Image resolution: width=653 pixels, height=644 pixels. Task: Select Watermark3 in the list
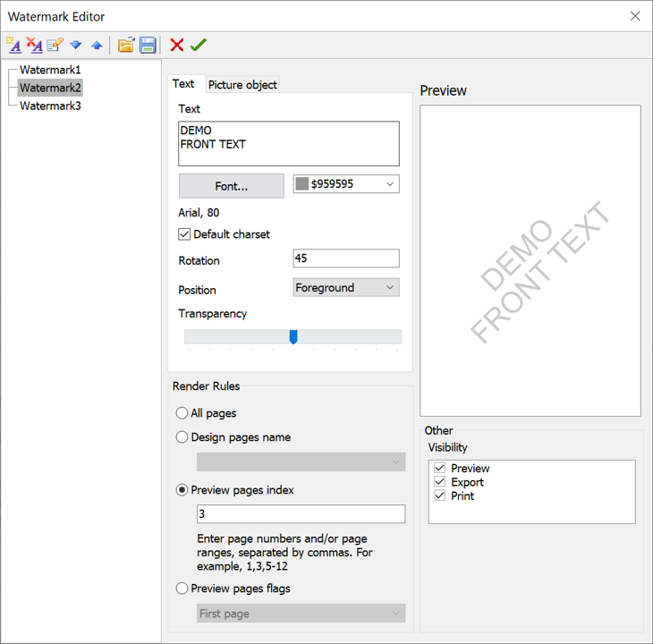50,106
